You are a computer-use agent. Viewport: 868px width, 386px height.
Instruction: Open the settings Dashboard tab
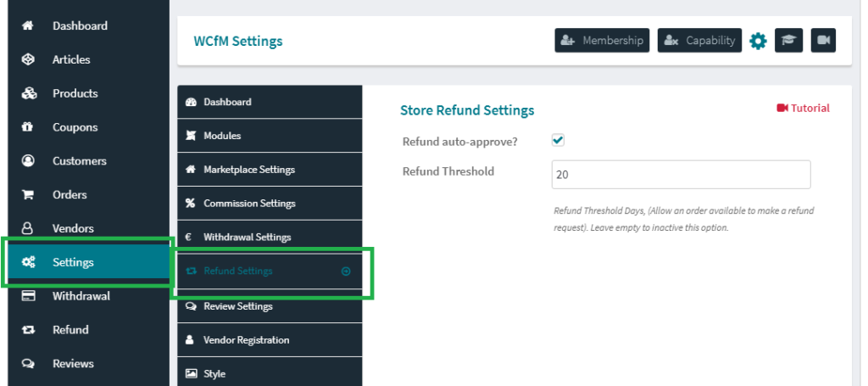tap(270, 102)
